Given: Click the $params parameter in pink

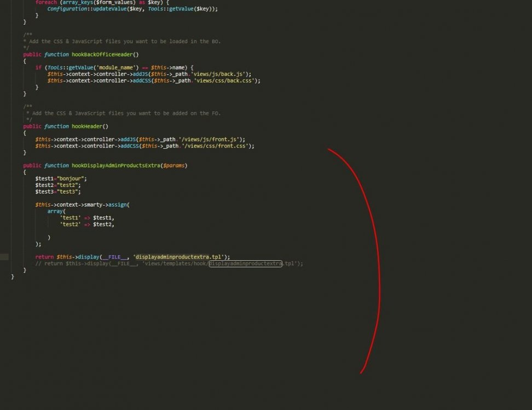Looking at the screenshot, I should point(174,165).
